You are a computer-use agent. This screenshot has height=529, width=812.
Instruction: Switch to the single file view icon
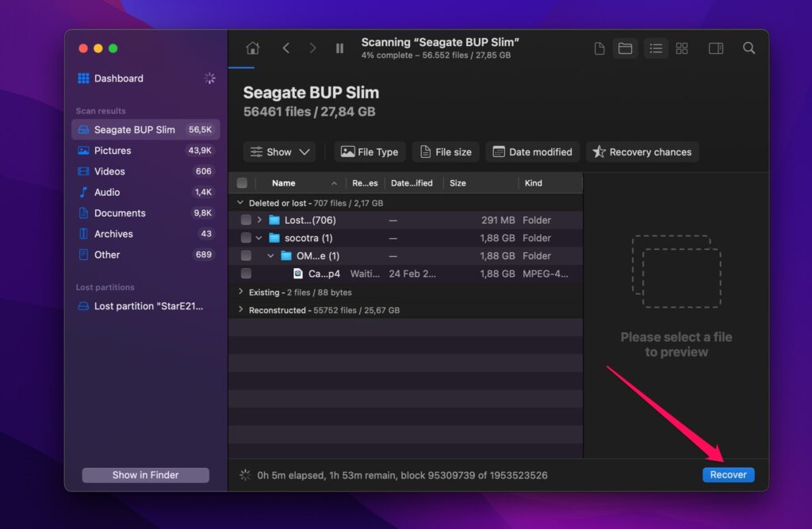tap(599, 48)
